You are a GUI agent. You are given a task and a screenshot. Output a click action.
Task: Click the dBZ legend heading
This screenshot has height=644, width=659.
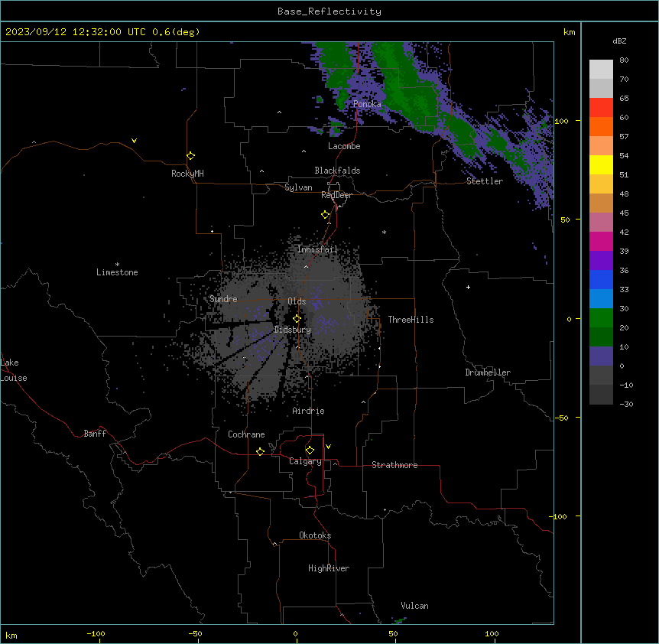point(619,41)
